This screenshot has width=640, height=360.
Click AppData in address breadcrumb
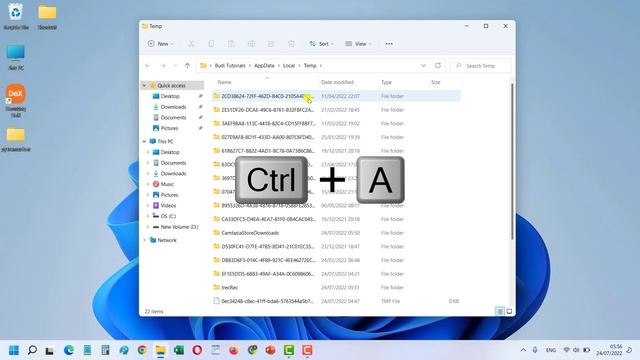coord(264,66)
